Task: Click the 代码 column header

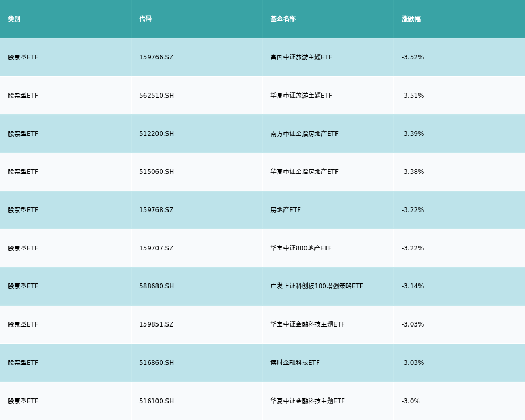Action: pyautogui.click(x=145, y=19)
